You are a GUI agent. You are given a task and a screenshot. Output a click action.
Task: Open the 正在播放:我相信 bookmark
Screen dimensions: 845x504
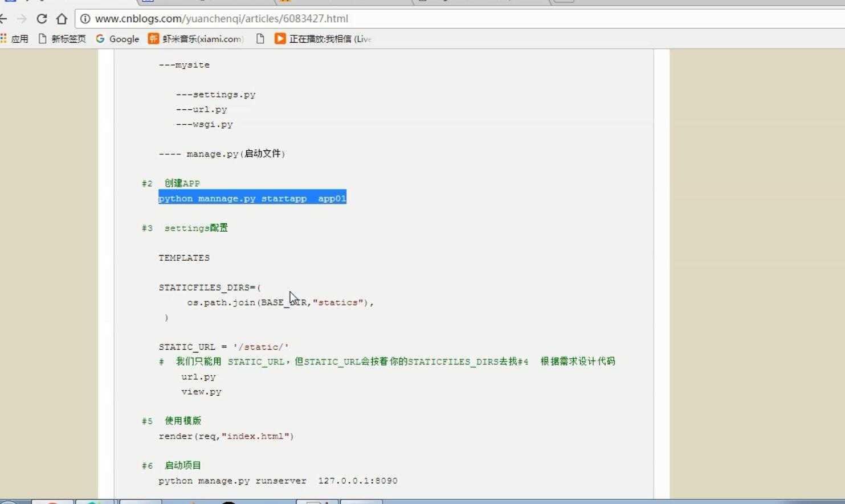coord(323,39)
